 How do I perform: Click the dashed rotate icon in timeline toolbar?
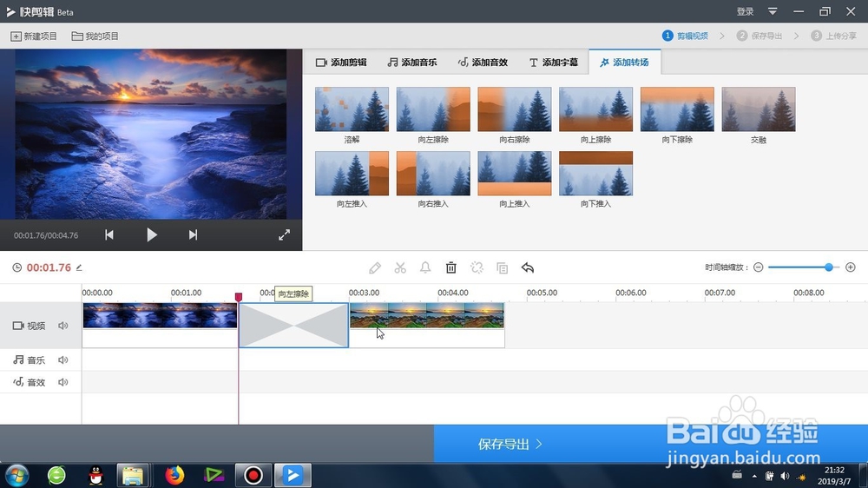(477, 268)
